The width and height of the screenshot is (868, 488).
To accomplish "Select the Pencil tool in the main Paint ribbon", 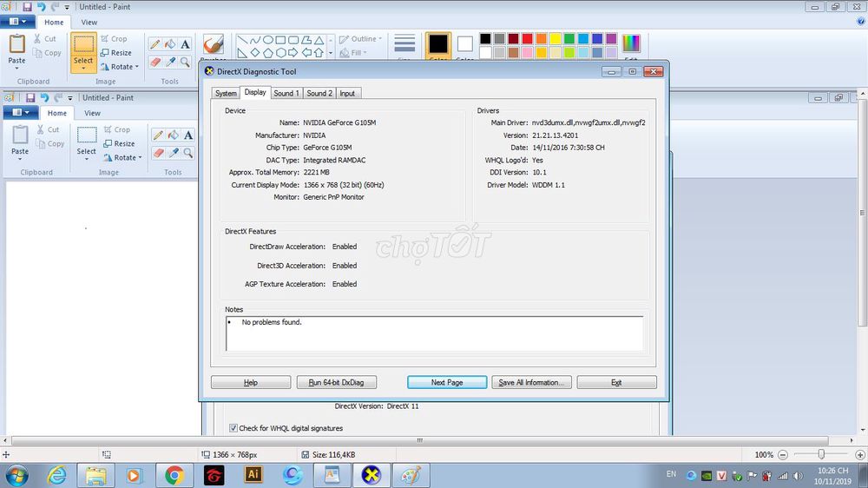I will (155, 44).
